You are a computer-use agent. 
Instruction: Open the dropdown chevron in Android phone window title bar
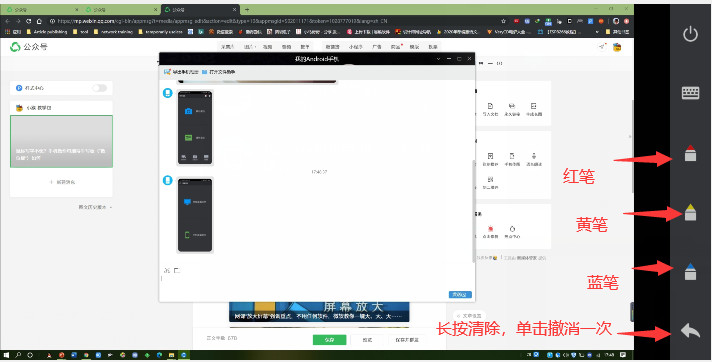(438, 59)
